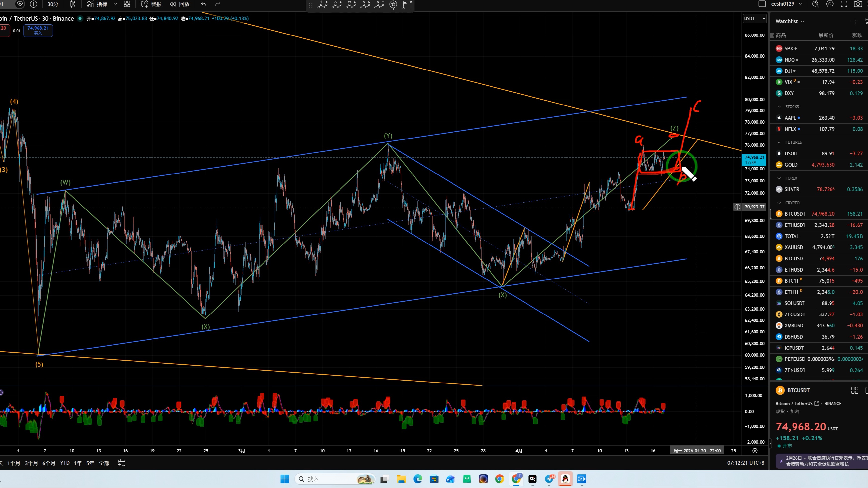
Task: Select GOLD row in watchlist
Action: click(x=819, y=165)
